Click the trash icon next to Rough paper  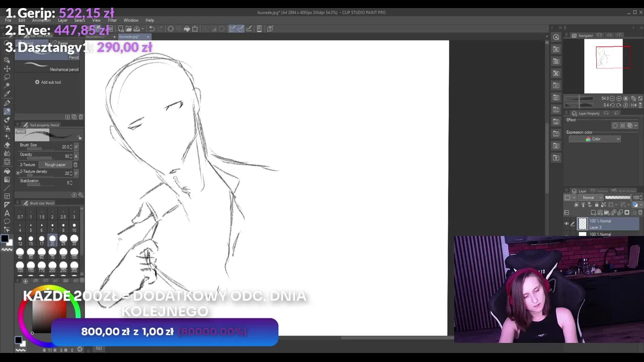point(75,165)
